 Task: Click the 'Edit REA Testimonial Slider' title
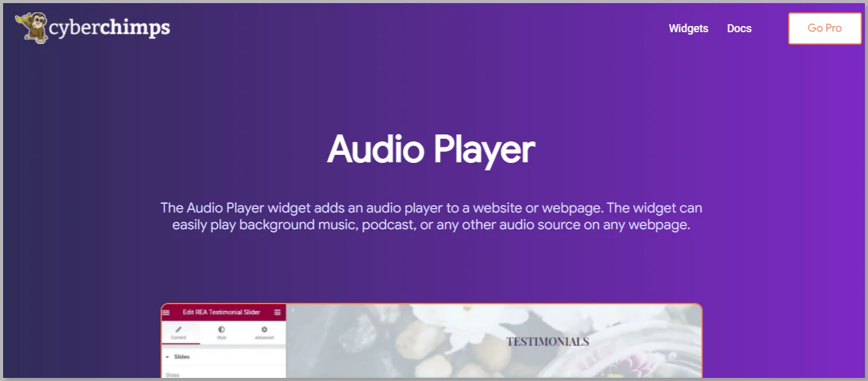(221, 312)
